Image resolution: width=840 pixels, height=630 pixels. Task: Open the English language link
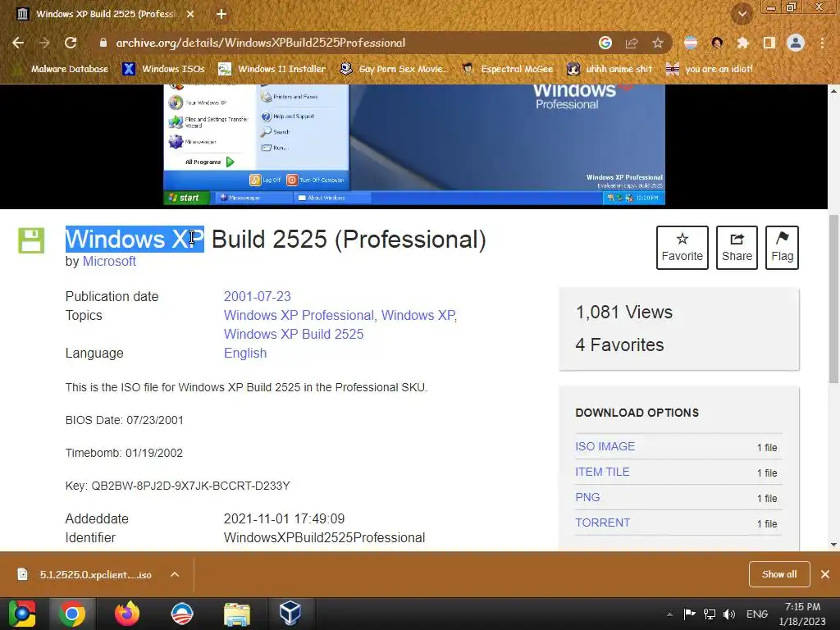pos(245,353)
